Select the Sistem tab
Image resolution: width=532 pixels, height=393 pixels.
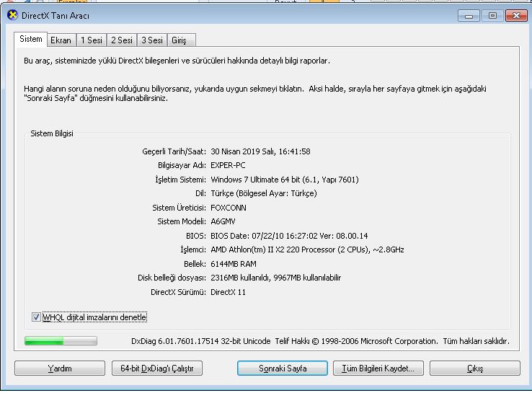(30, 39)
